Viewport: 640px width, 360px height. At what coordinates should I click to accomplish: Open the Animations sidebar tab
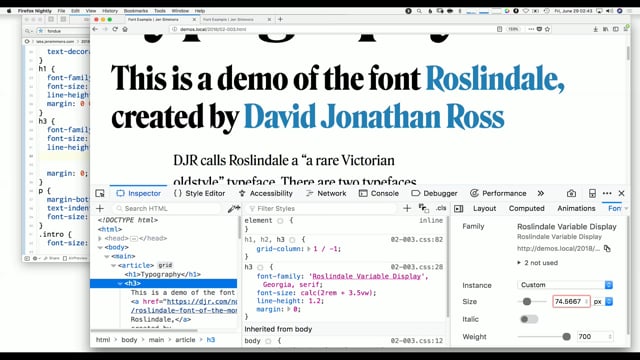(x=576, y=209)
